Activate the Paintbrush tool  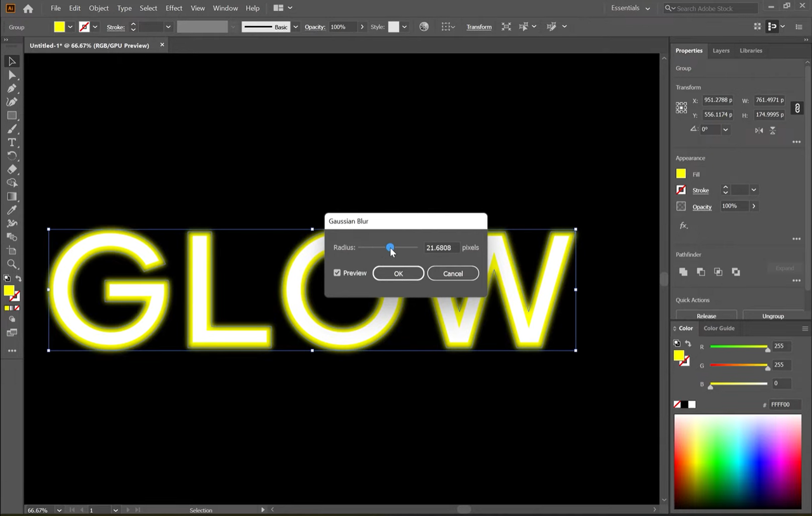[x=11, y=129]
